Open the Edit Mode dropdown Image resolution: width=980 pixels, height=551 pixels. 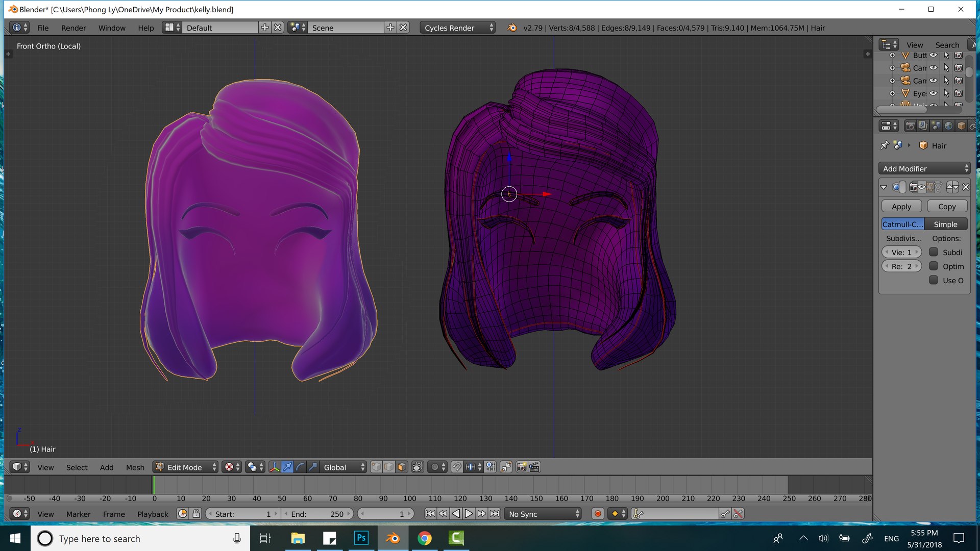coord(186,467)
